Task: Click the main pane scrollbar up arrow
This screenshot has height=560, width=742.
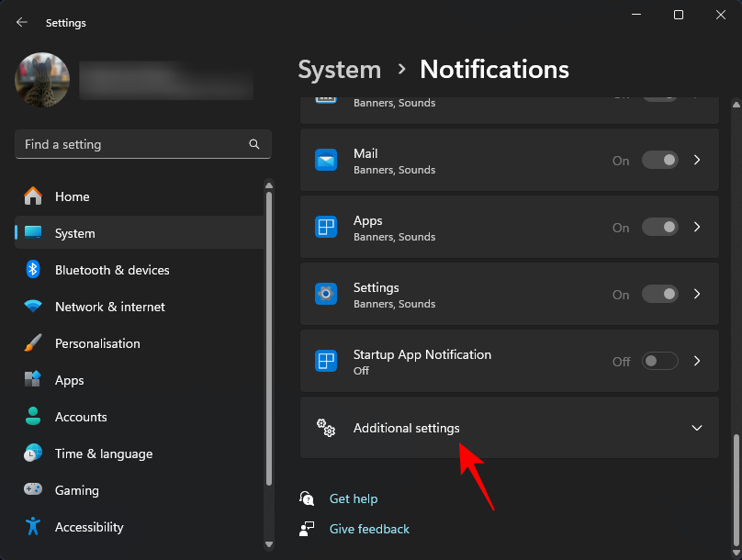Action: [x=736, y=105]
